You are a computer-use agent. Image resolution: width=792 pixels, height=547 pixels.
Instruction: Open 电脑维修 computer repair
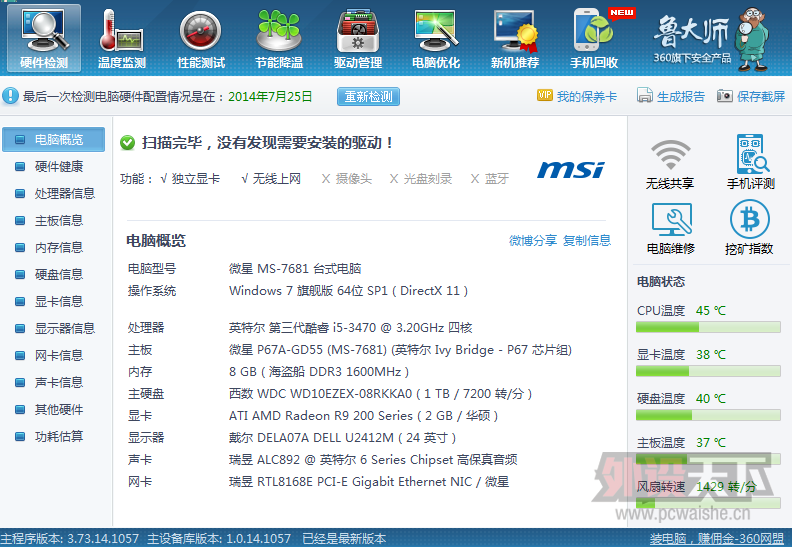pyautogui.click(x=671, y=228)
